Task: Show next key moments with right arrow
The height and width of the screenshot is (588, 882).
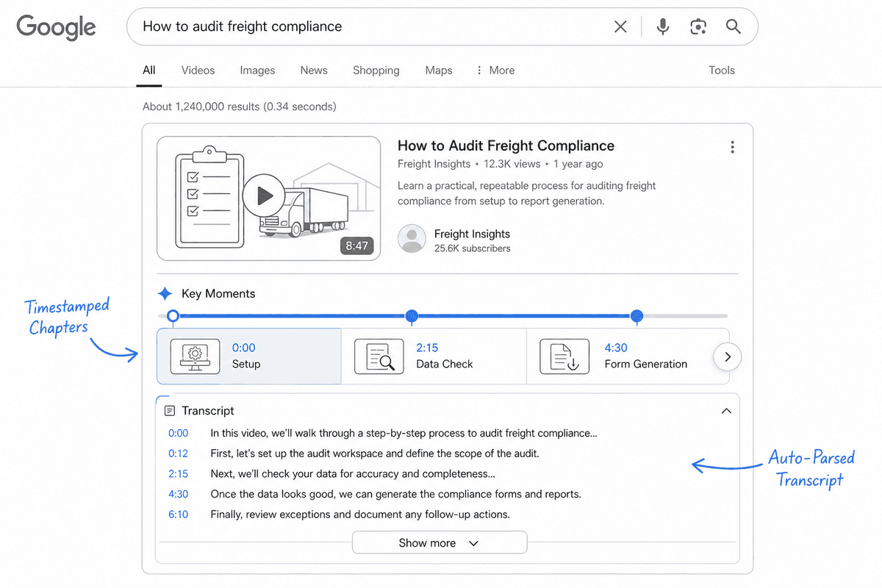Action: 728,357
